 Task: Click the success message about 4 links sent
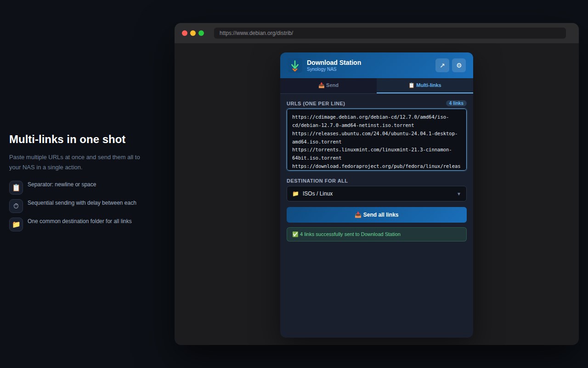tap(377, 234)
